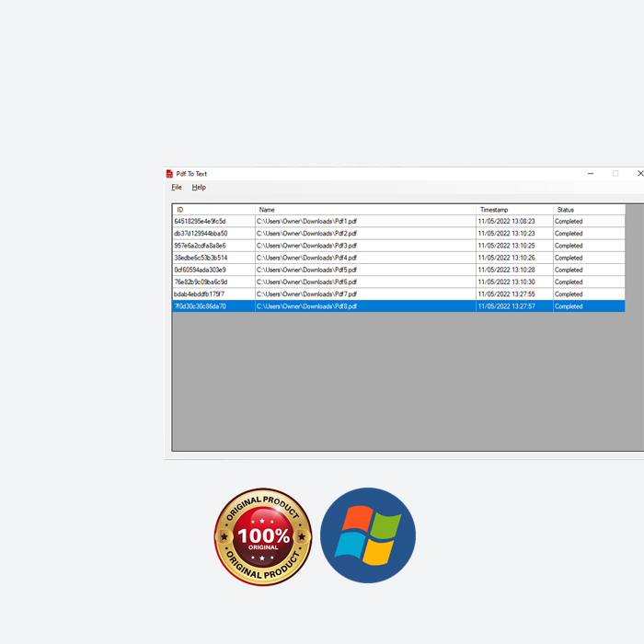644x644 pixels.
Task: Click the Pdf1.pdf file path cell
Action: tap(365, 222)
